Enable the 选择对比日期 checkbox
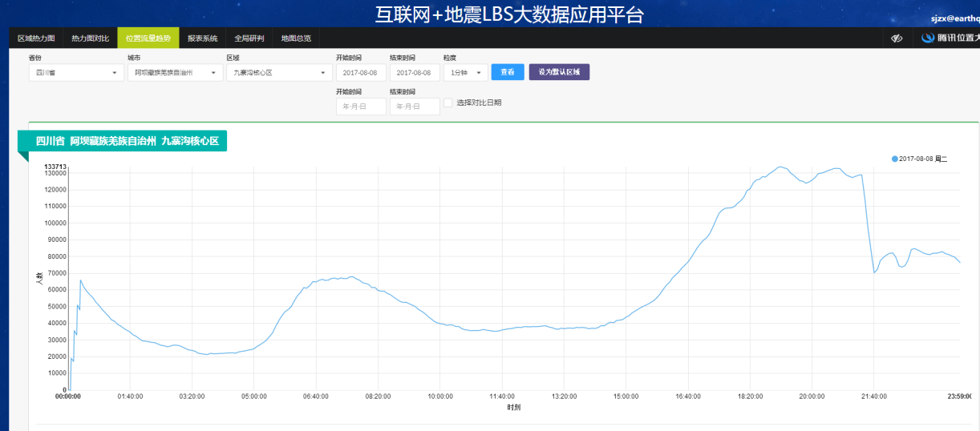The image size is (980, 431). point(448,103)
